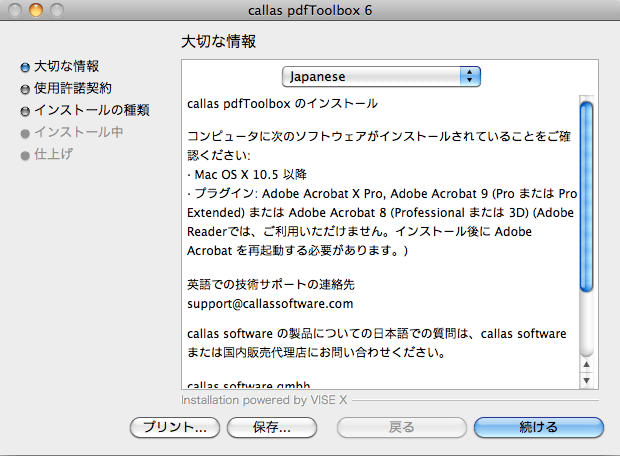Click the gray bullet beside 仕上げ
The height and width of the screenshot is (456, 620).
pos(25,156)
